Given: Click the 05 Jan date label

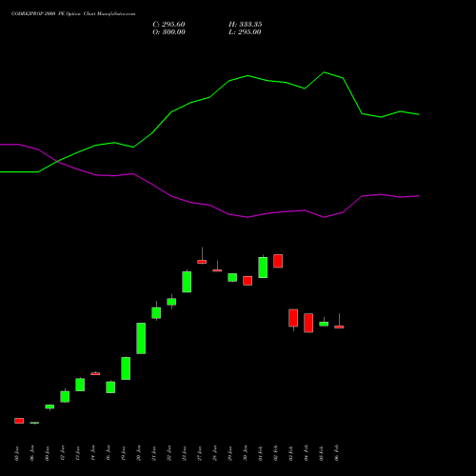Looking at the screenshot, I should [17, 453].
